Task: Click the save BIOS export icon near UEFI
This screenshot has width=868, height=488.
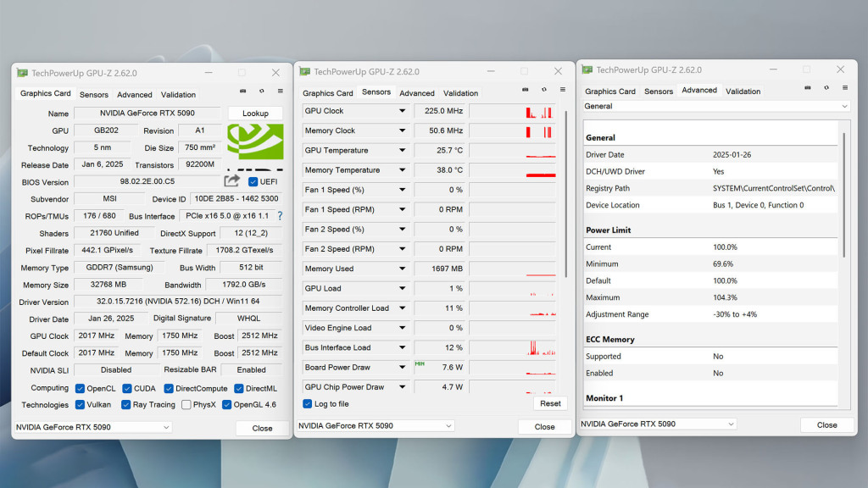Action: click(x=230, y=180)
